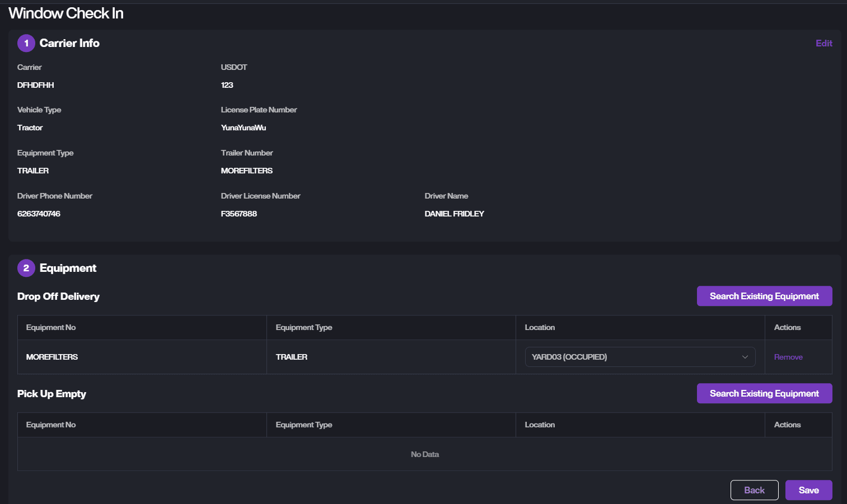Click the Window Check In page title

(66, 13)
